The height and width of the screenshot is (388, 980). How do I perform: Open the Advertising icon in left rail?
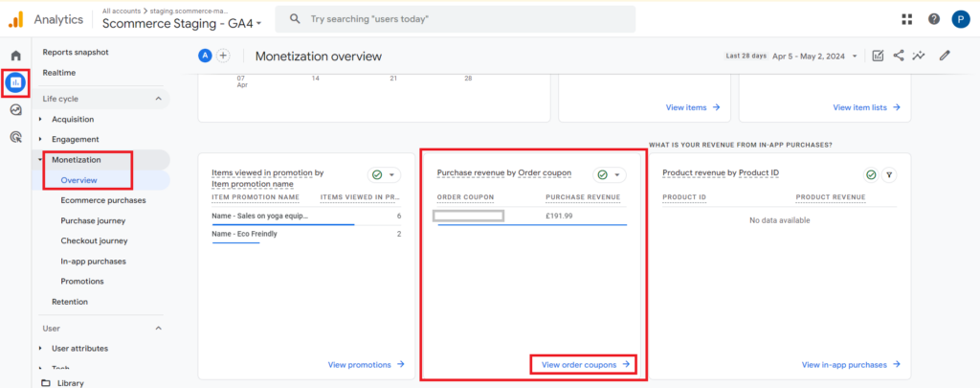click(16, 137)
